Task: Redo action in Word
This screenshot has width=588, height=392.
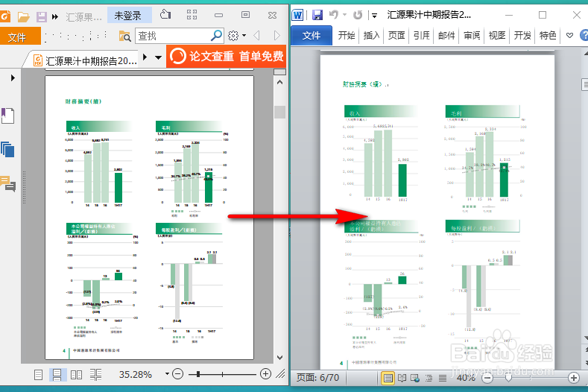Action: click(x=358, y=15)
